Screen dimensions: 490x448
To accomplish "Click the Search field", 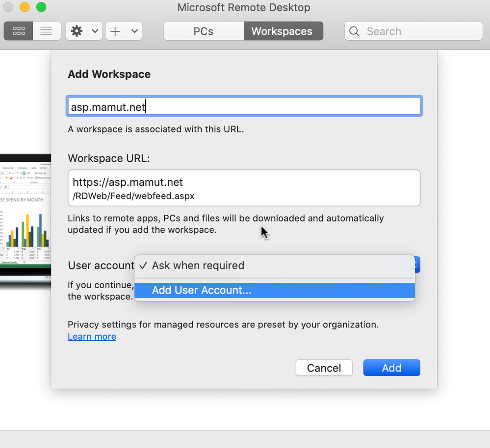I will pyautogui.click(x=413, y=31).
